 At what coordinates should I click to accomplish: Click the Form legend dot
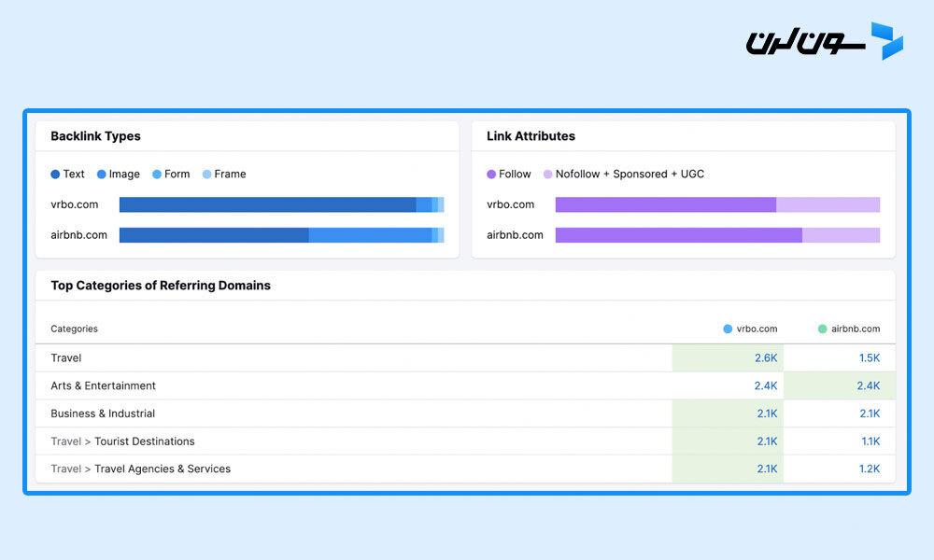(157, 175)
